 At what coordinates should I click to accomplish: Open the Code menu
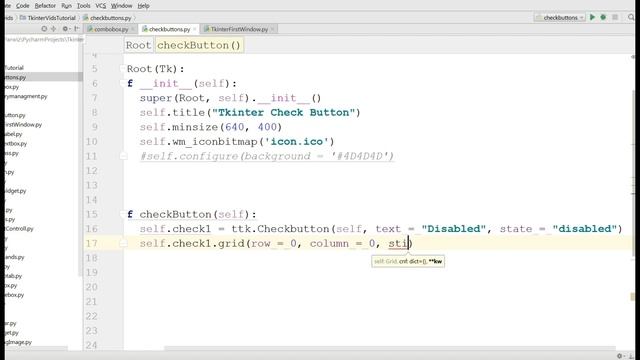(22, 6)
